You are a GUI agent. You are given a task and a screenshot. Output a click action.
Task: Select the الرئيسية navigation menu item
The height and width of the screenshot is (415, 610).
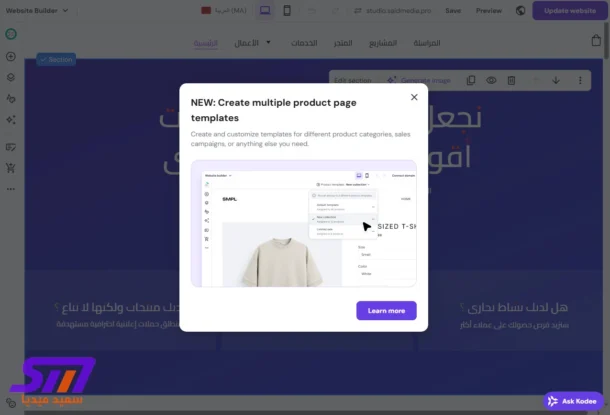pos(208,43)
